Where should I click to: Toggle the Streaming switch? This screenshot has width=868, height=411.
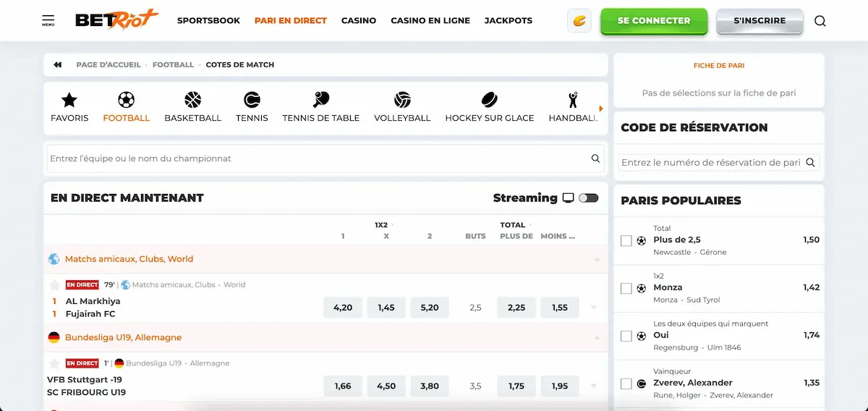(x=588, y=198)
